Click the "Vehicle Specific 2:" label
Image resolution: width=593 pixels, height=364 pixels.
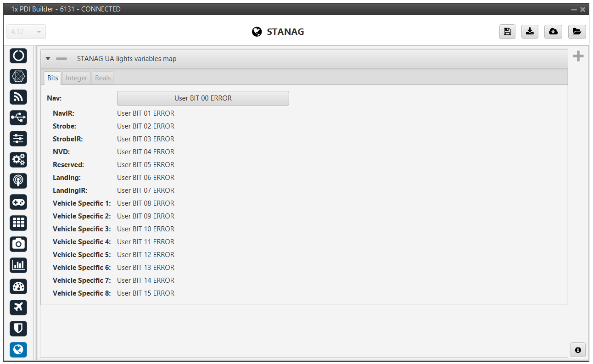pyautogui.click(x=82, y=216)
